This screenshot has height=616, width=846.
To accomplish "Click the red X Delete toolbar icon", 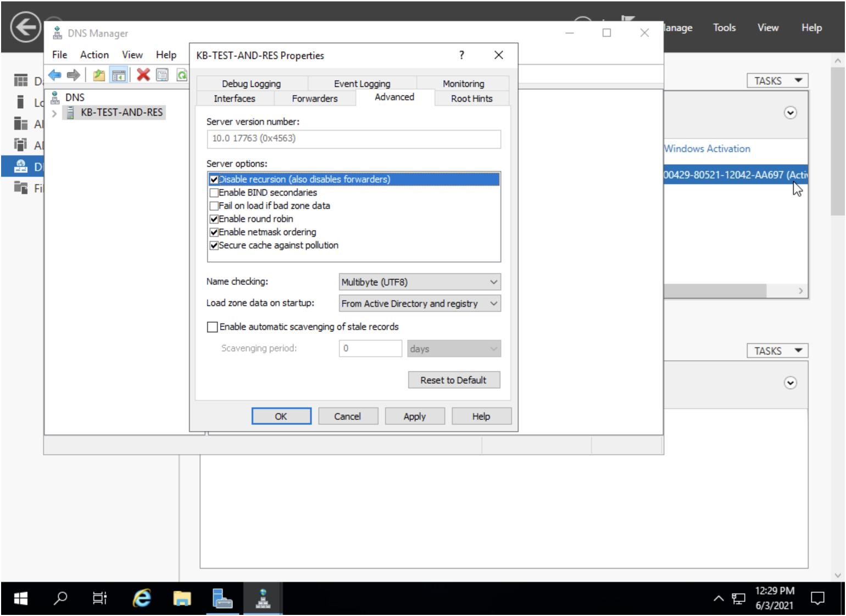I will (143, 75).
